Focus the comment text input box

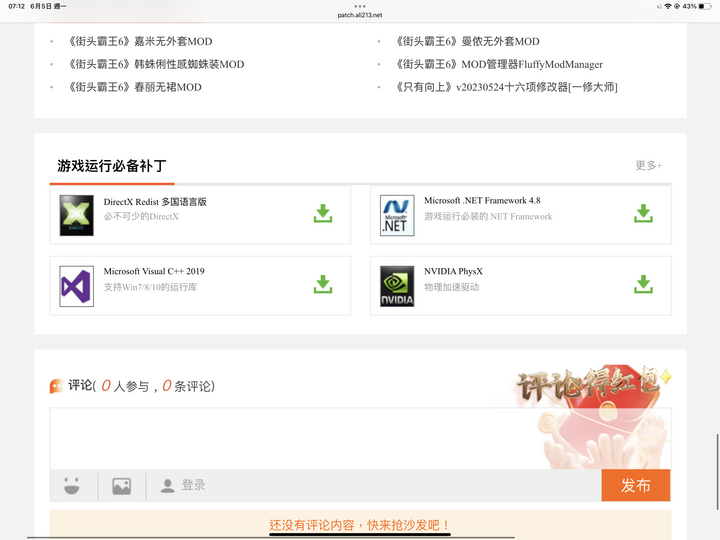pos(360,439)
